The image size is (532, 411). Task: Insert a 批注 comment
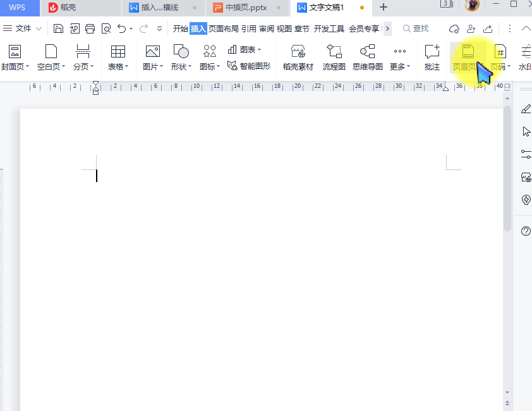[432, 58]
